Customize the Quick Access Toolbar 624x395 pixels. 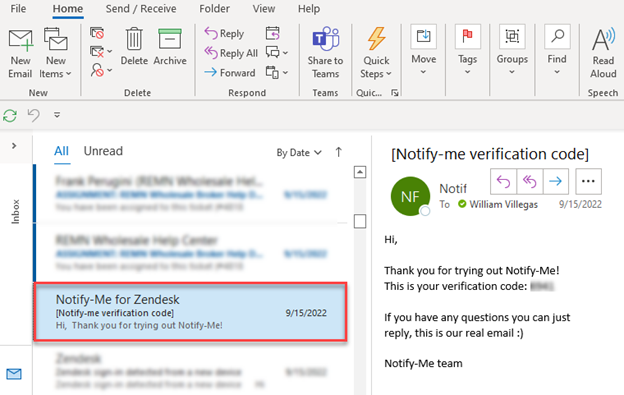pos(57,115)
